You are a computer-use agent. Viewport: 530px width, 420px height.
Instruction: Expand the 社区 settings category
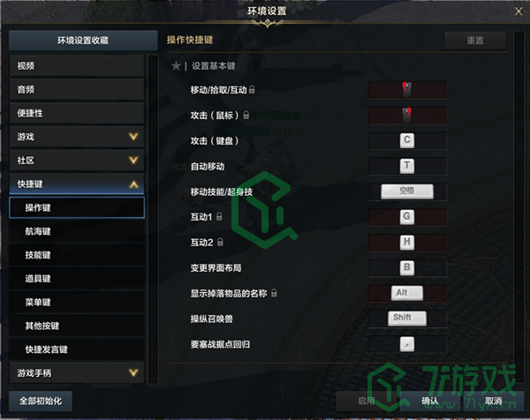77,161
